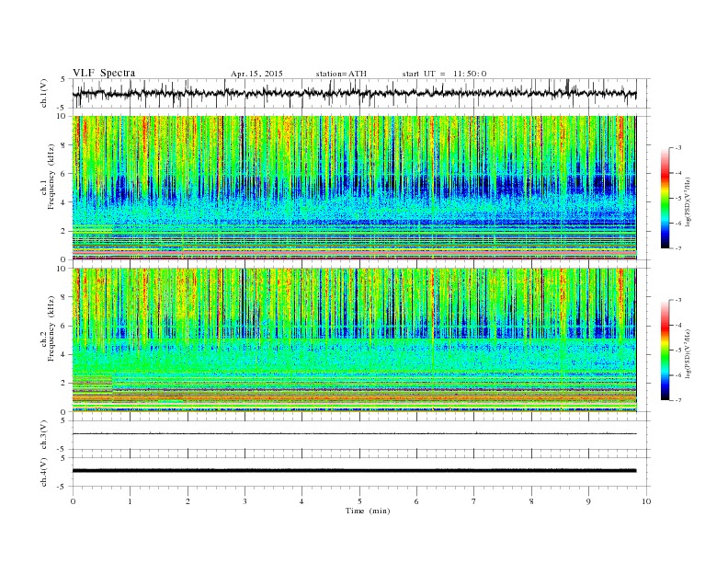Screen dimensions: 728x563
Task: Select the "start UT = 11:50:0" text
Action: point(444,74)
